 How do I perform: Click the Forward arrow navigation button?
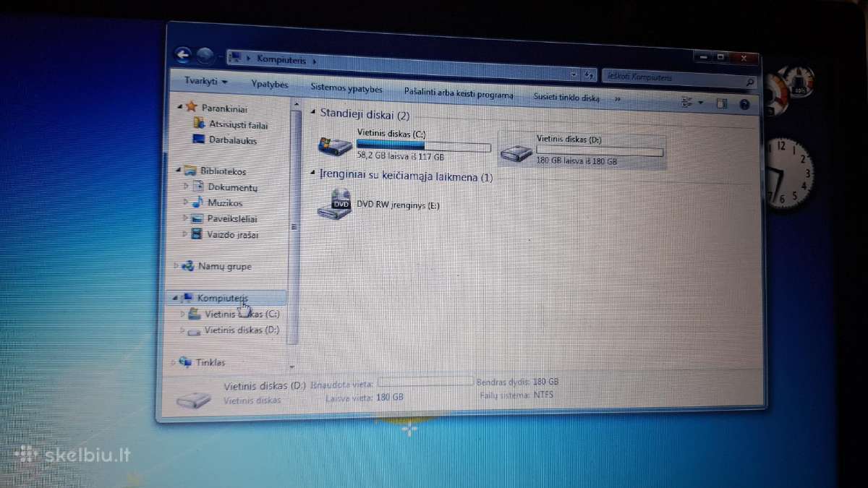[205, 56]
